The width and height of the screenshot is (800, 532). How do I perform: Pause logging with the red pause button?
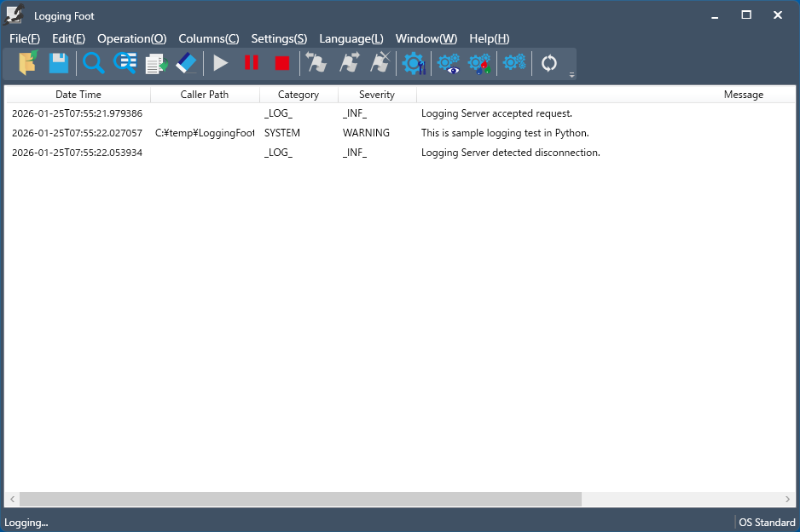tap(252, 63)
